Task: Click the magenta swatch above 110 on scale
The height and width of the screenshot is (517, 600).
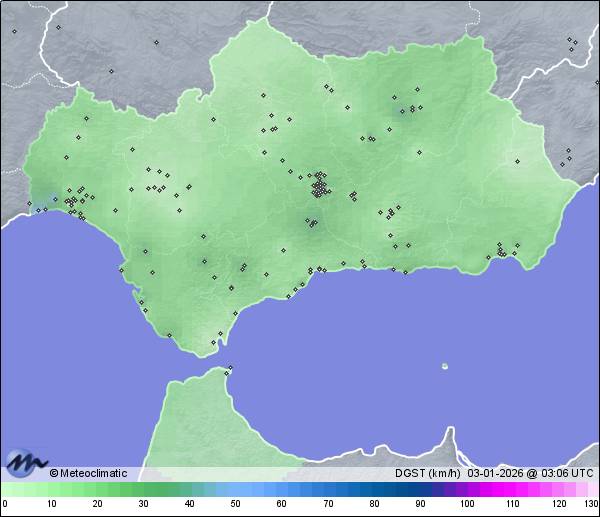Action: point(513,489)
